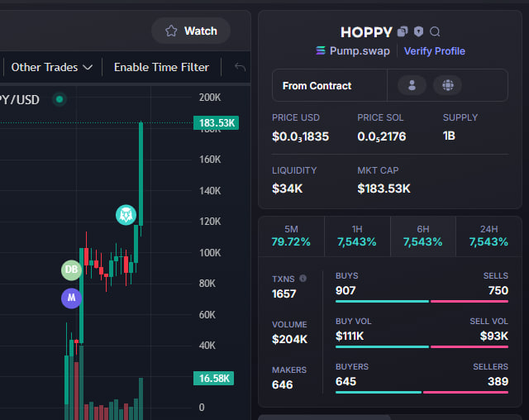
Task: Select the 5M timeframe tab
Action: point(291,236)
